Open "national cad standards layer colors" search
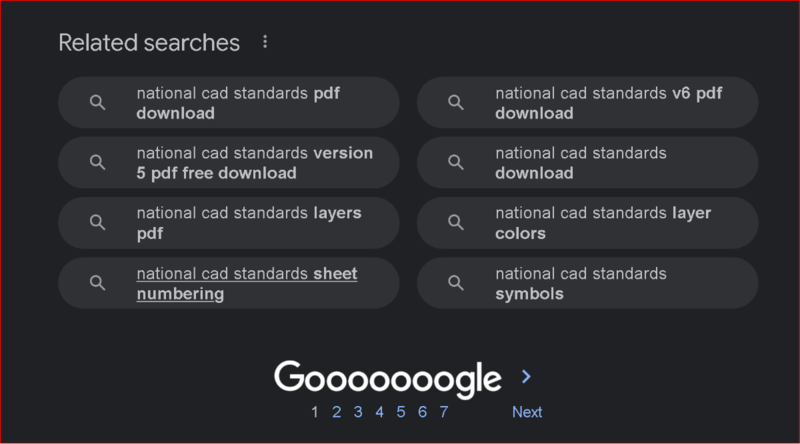Viewport: 800px width, 444px height. click(603, 224)
